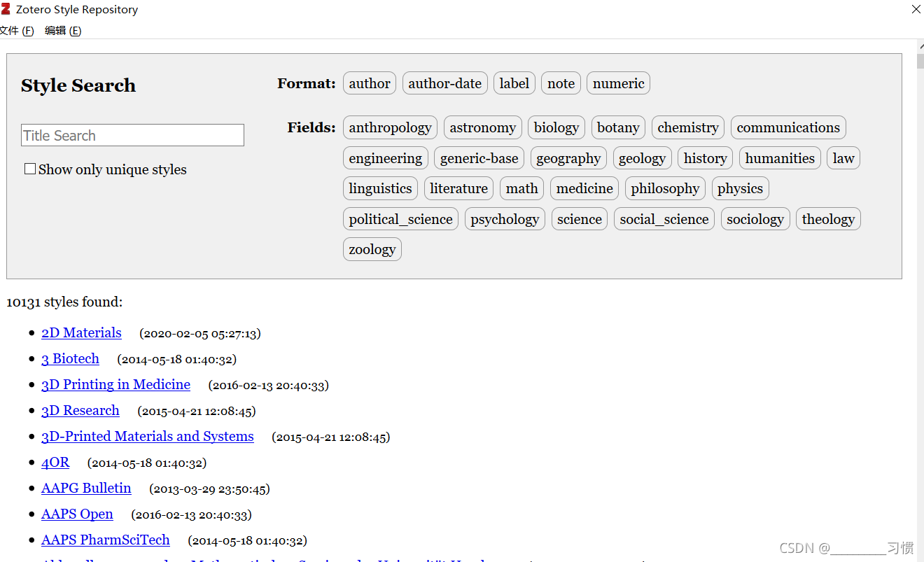Install the AAPG Bulletin style
924x562 pixels.
pos(86,489)
